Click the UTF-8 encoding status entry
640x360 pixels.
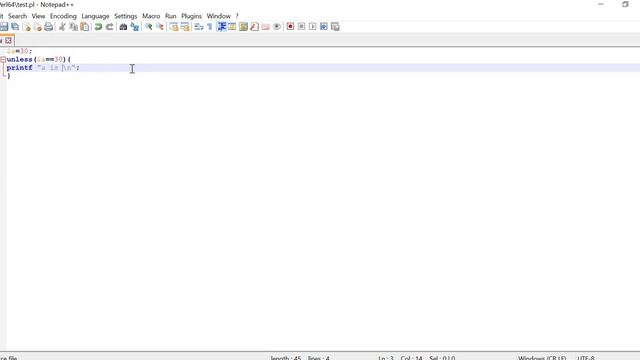point(586,358)
